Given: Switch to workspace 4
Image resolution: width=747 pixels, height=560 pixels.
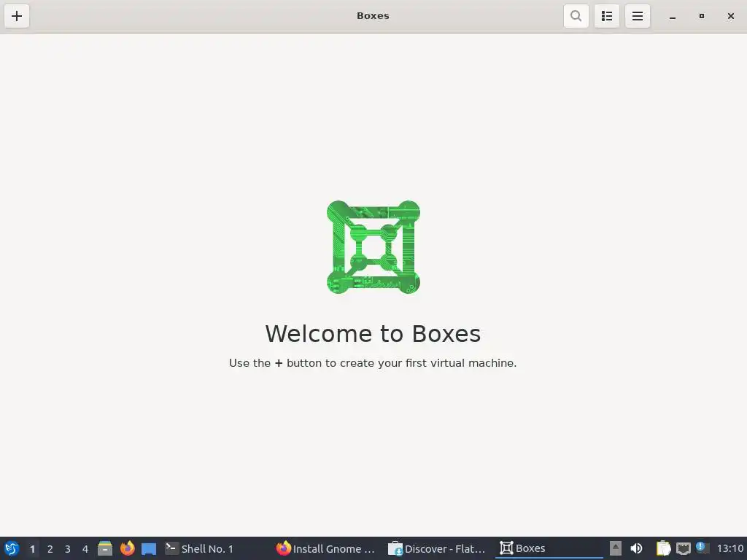Looking at the screenshot, I should 85,549.
